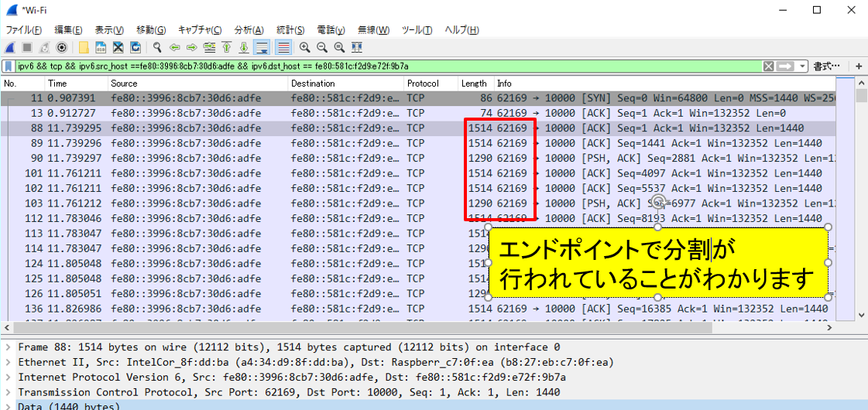The width and height of the screenshot is (868, 410).
Task: Open capture options gear icon
Action: pos(62,47)
